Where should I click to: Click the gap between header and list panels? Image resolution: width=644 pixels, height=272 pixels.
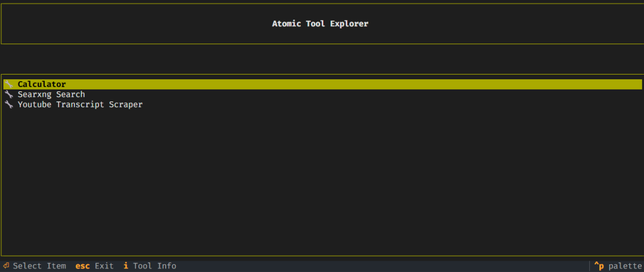tap(322, 59)
